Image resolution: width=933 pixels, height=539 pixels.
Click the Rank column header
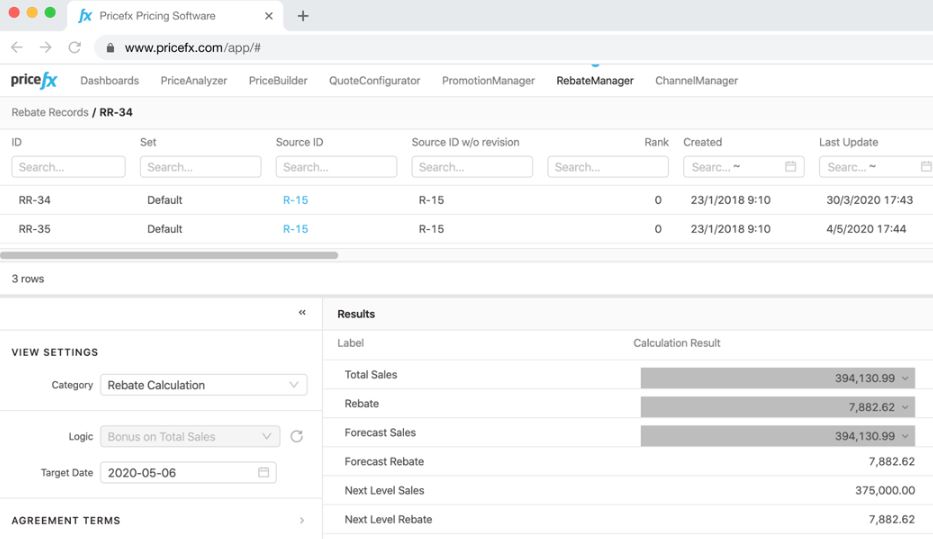[x=656, y=142]
